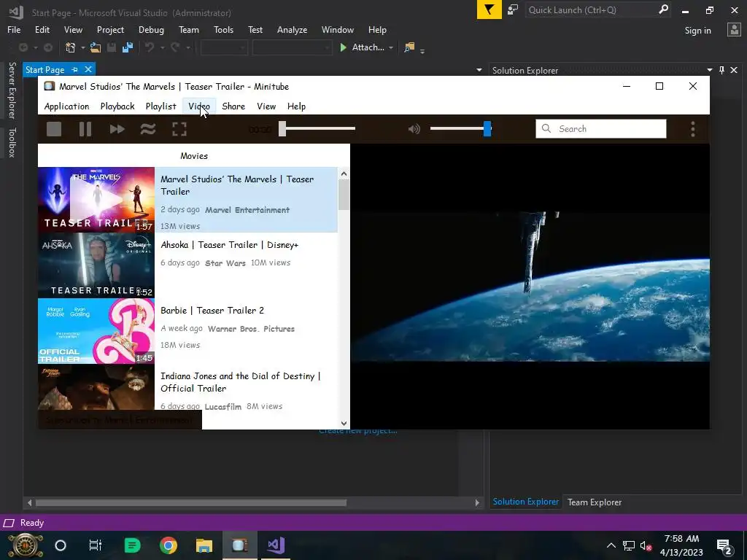This screenshot has height=560, width=747.
Task: Open Solution Explorer window position dropdown
Action: (x=709, y=71)
